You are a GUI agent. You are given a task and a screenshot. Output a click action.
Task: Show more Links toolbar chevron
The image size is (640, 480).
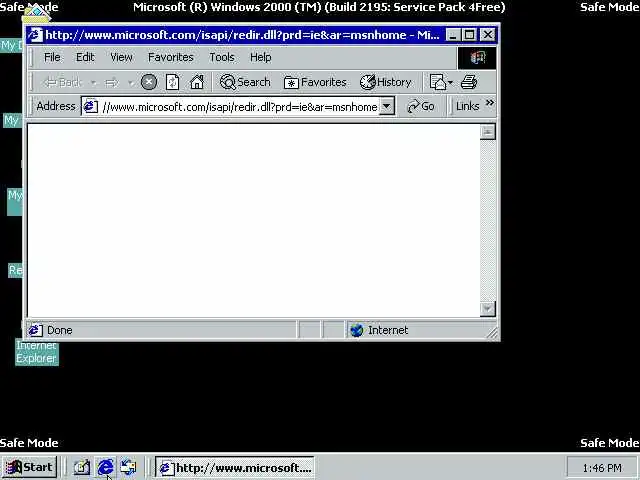(490, 103)
